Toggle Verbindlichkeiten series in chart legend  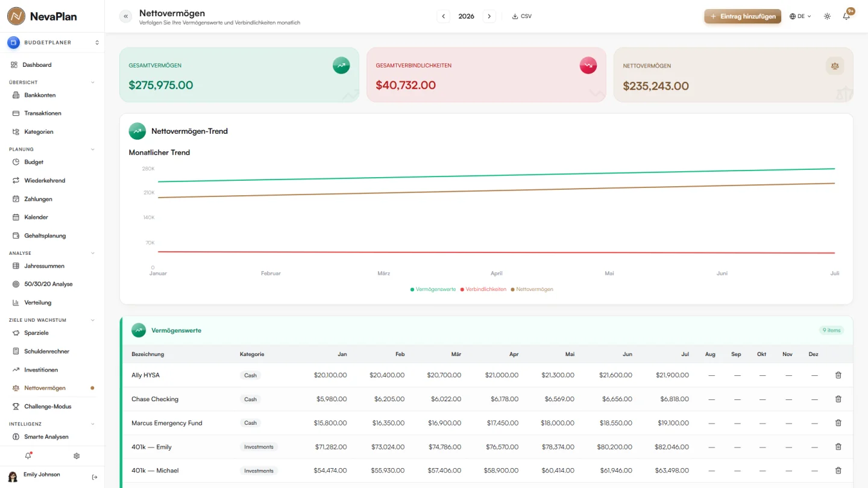pyautogui.click(x=483, y=289)
